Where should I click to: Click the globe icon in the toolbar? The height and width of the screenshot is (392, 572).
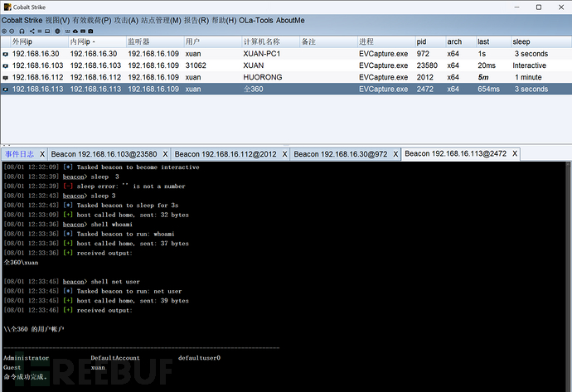tap(57, 31)
